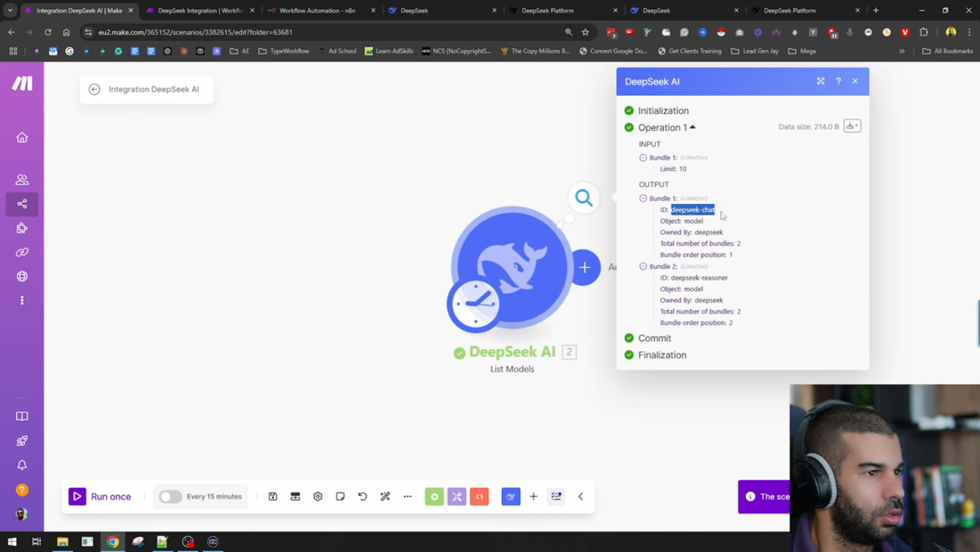Add a favorite with the toolbar plus
980x552 pixels.
(x=533, y=497)
